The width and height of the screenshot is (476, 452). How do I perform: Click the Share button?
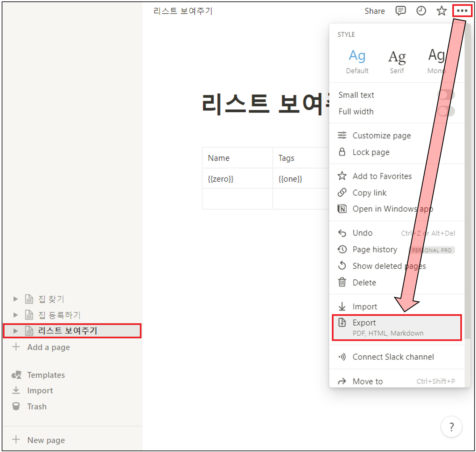375,11
